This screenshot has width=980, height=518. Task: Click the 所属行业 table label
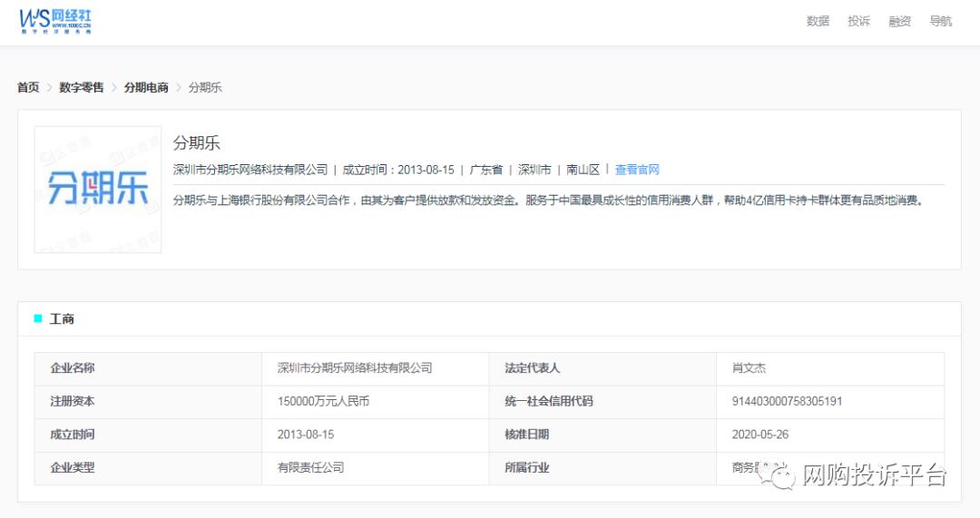527,467
